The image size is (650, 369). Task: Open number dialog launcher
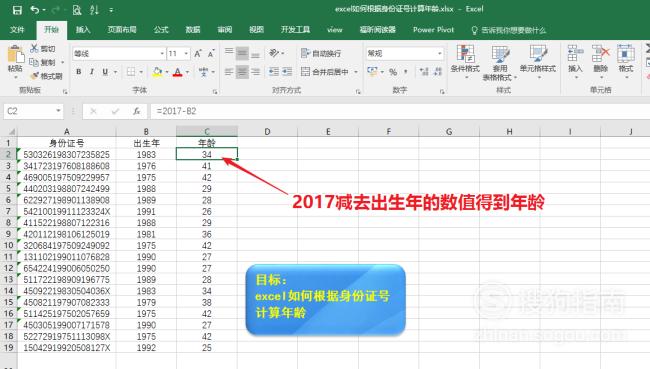(x=442, y=91)
